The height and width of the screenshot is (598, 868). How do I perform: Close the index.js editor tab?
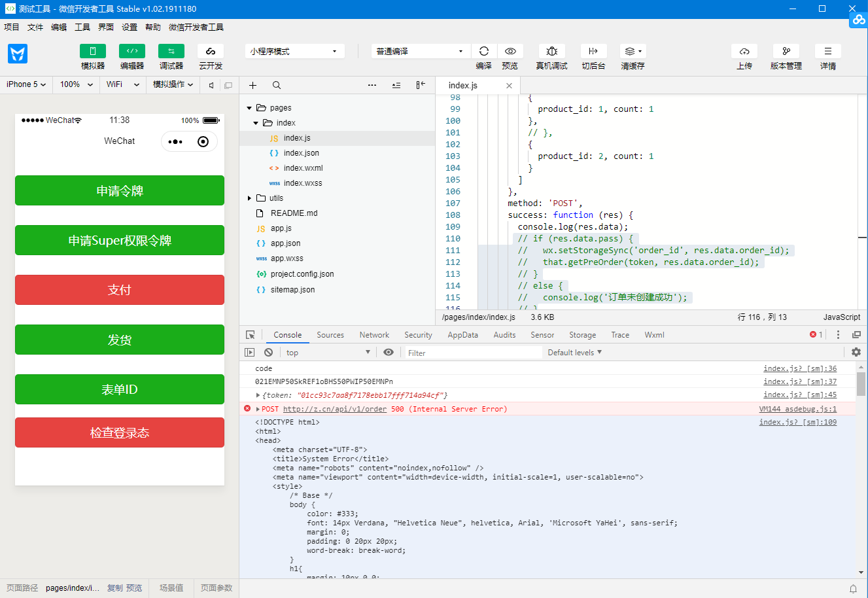click(509, 86)
